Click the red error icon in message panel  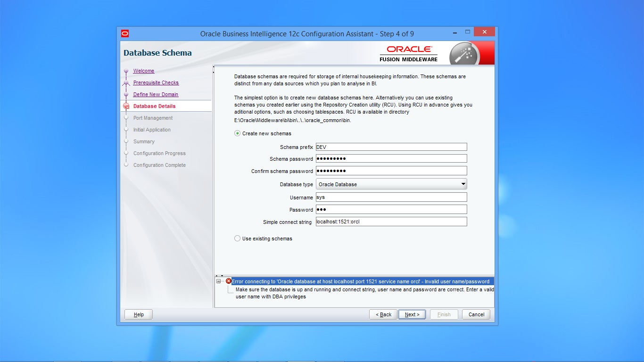229,281
